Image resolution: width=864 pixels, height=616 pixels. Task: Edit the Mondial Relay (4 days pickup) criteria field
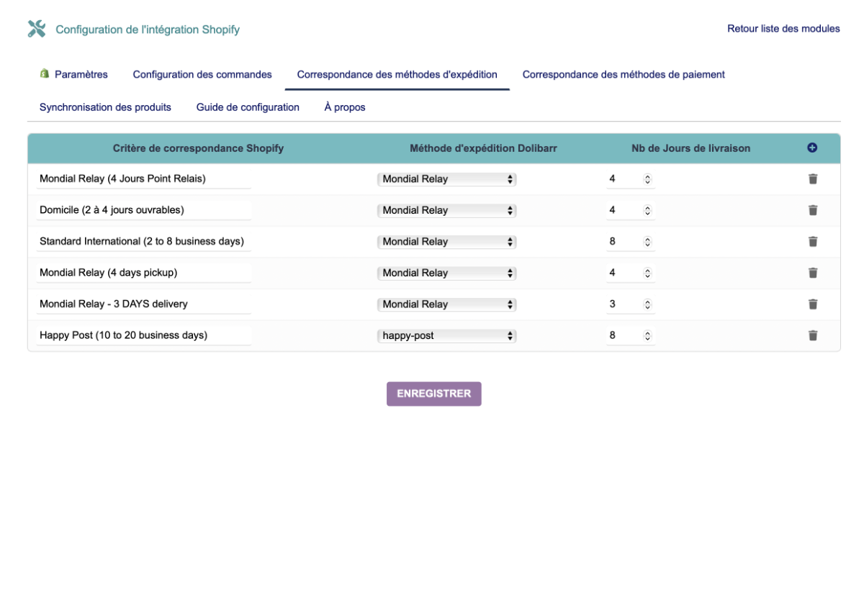coord(143,273)
